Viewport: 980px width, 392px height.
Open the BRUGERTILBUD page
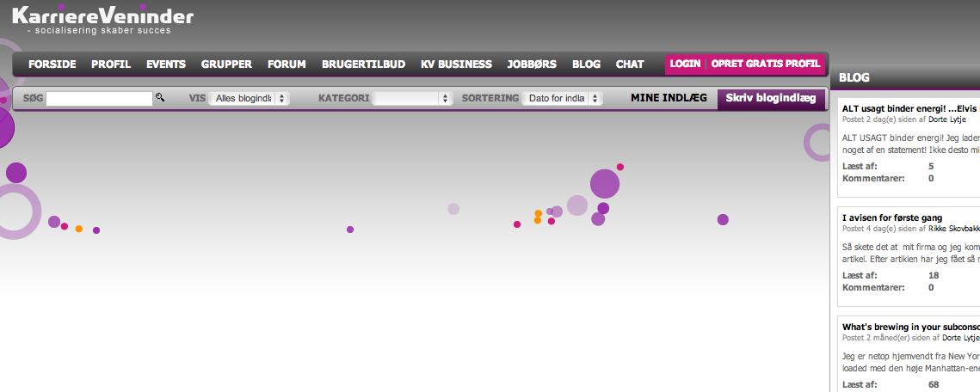point(363,64)
